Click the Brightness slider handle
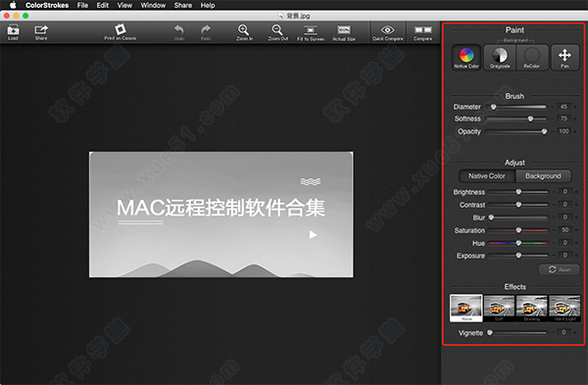 [518, 192]
